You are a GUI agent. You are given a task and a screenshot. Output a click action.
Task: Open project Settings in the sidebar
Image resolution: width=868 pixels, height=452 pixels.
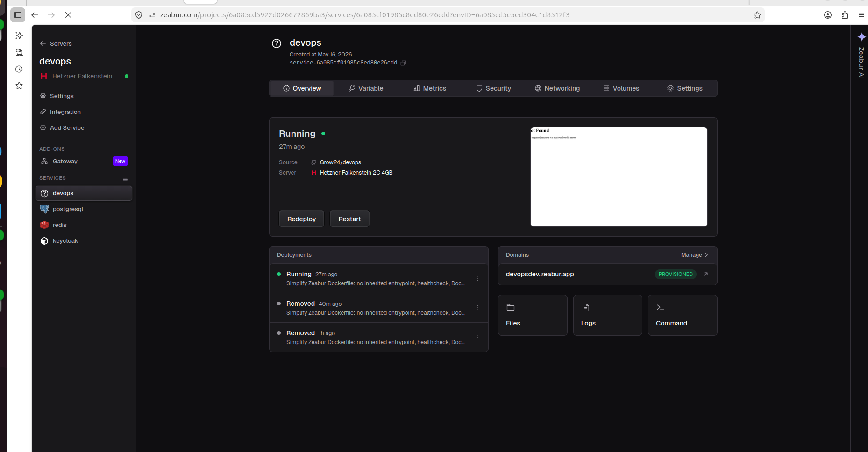[57, 96]
